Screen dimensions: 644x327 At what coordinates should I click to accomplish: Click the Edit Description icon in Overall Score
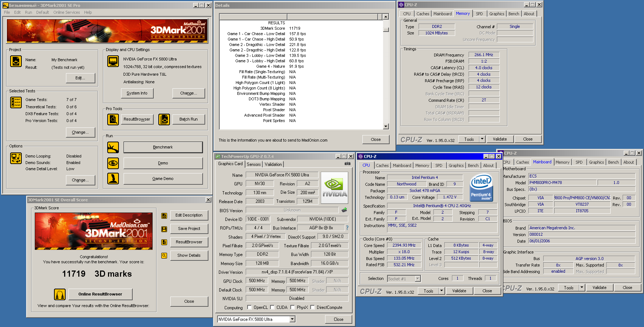(x=164, y=216)
